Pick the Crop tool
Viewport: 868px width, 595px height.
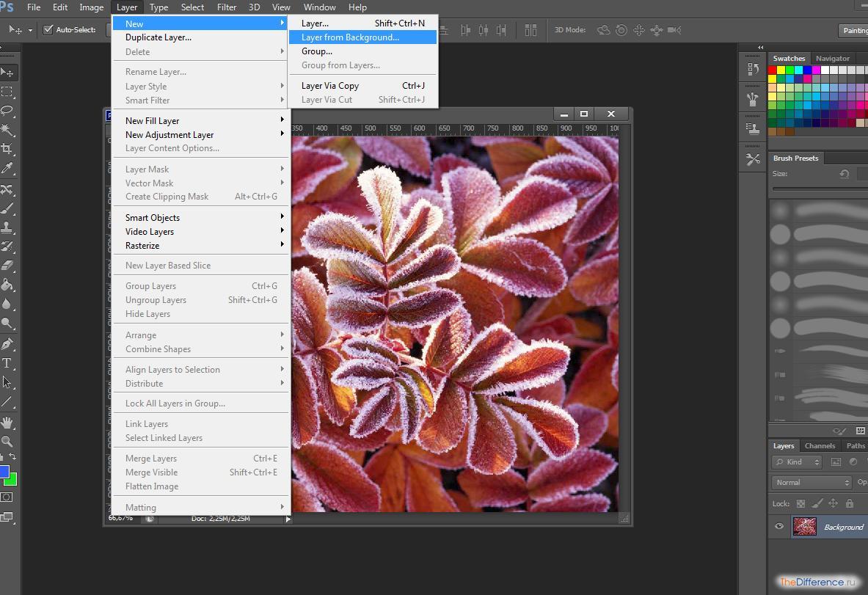[7, 149]
